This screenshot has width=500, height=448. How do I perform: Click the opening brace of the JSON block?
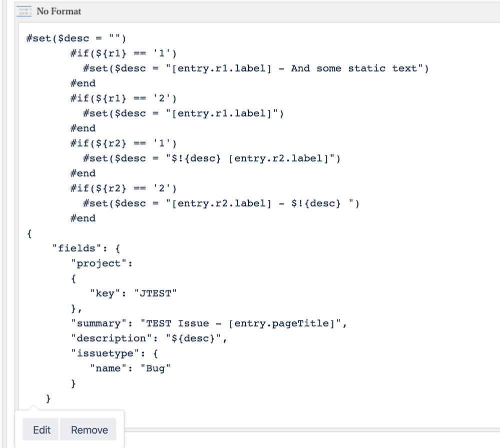[x=29, y=233]
